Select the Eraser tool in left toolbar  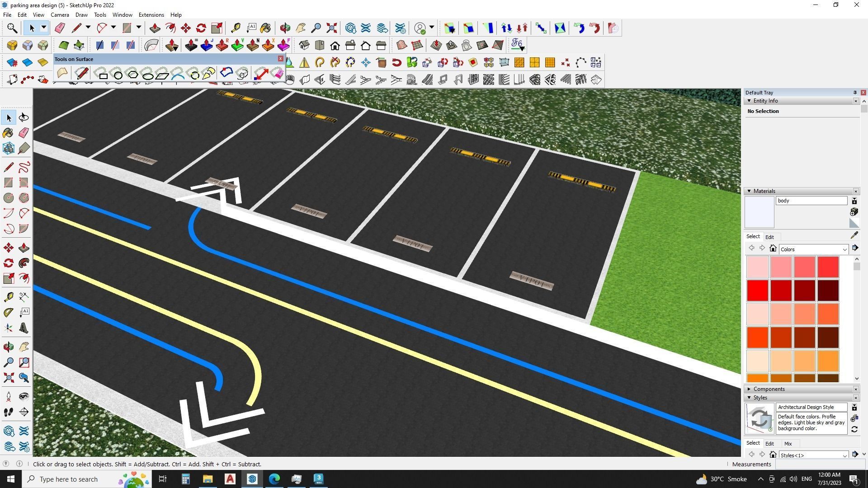[x=24, y=133]
